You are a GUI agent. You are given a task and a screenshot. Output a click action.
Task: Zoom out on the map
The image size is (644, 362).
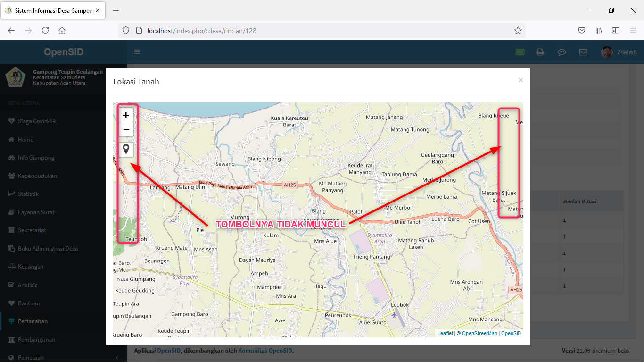click(126, 129)
